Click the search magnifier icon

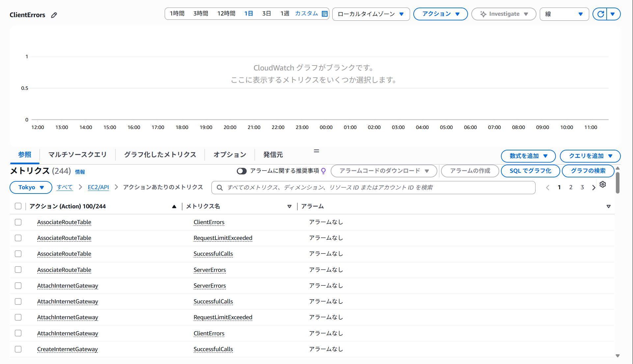click(220, 188)
